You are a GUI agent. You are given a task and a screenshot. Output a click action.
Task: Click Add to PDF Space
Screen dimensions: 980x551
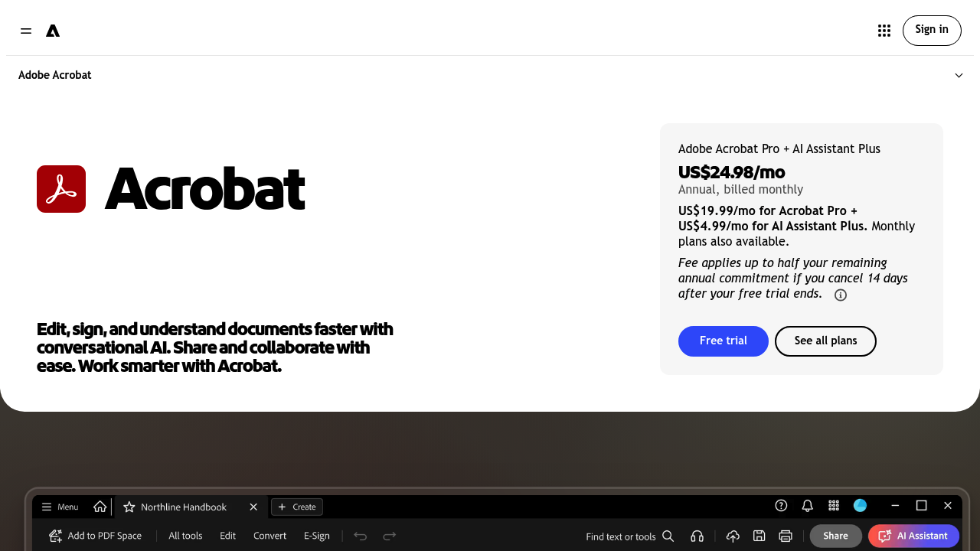[x=95, y=536]
